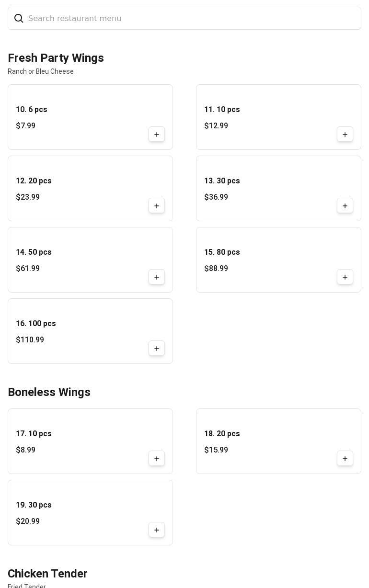This screenshot has height=588, width=369.
Task: Click the Boneless Wings section heading
Action: (49, 392)
